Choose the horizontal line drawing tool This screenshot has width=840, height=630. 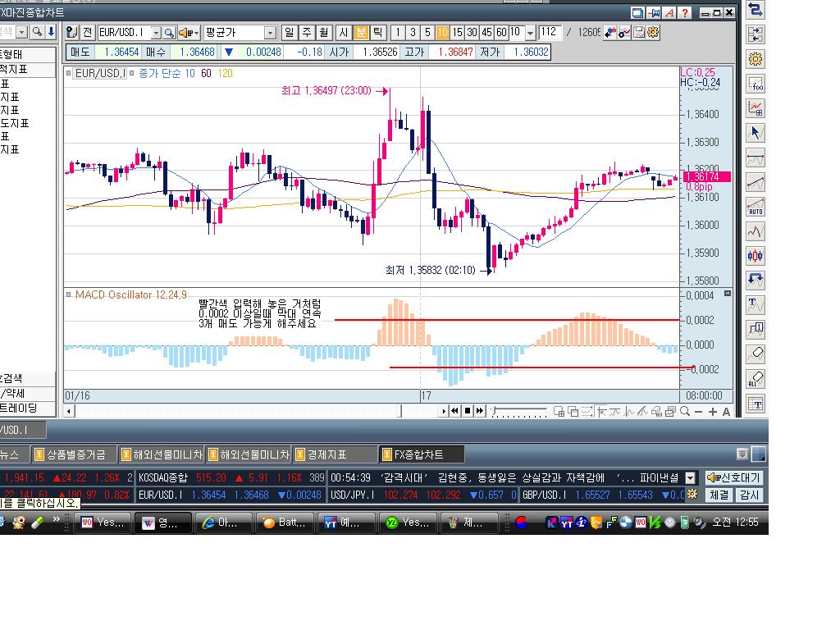pos(756,158)
